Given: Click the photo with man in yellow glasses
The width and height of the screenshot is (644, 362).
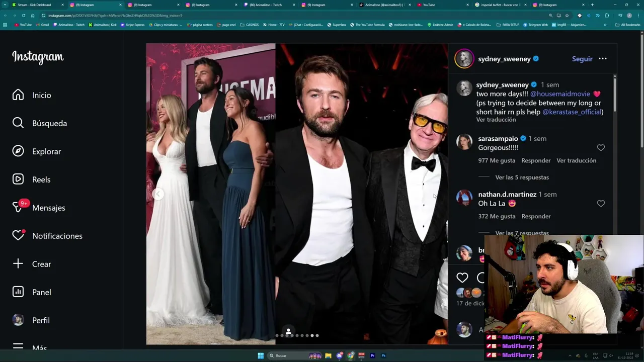Looking at the screenshot, I should (x=361, y=194).
